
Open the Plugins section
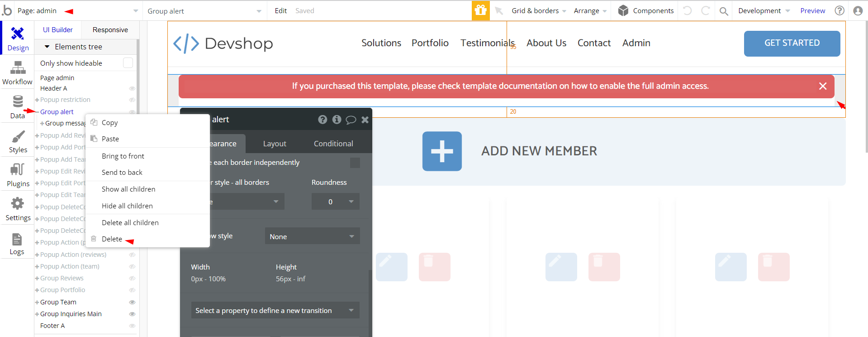[18, 174]
